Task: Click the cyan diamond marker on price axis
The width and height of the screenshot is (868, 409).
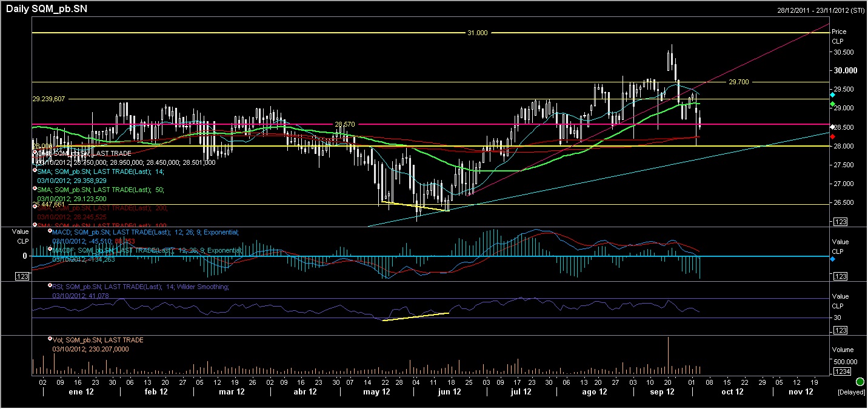Action: pos(832,96)
